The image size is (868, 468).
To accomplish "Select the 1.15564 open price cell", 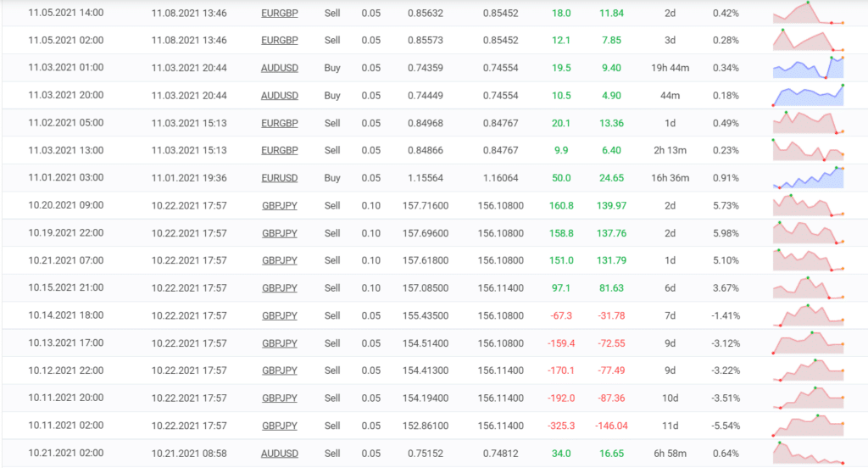I will (x=427, y=178).
